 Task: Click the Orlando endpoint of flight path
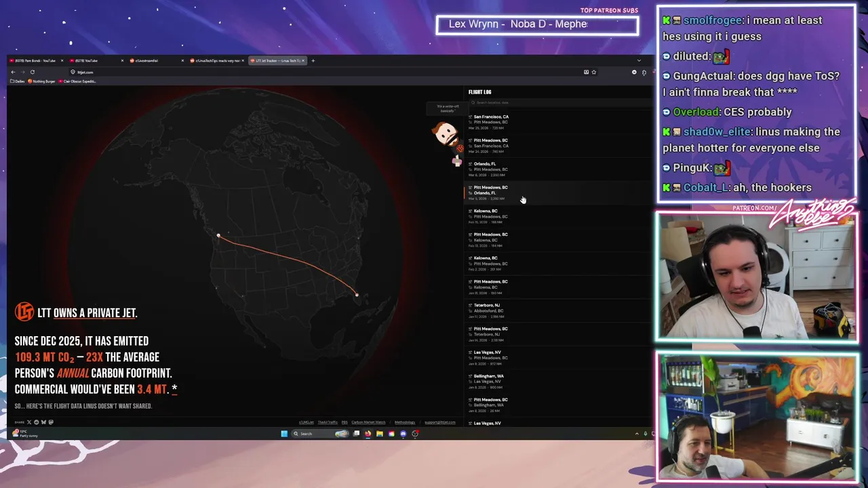tap(357, 294)
